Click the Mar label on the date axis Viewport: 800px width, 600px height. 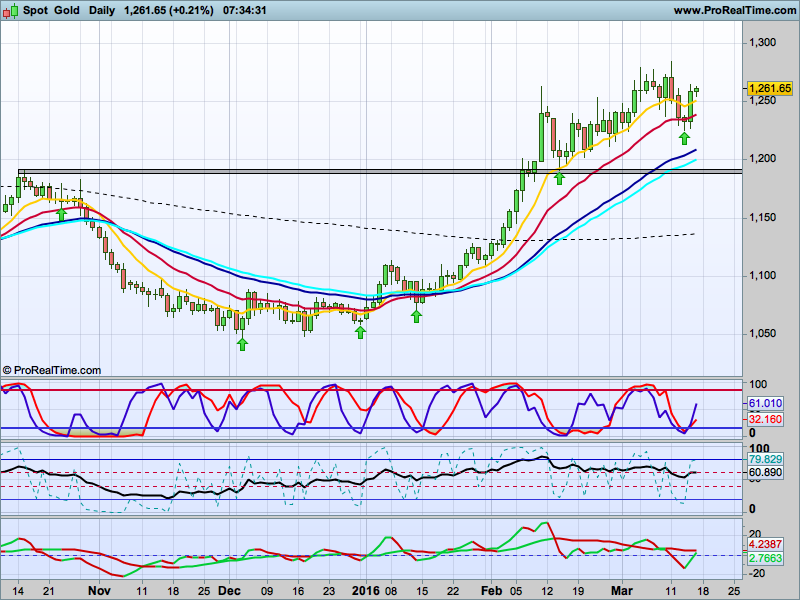coord(622,591)
